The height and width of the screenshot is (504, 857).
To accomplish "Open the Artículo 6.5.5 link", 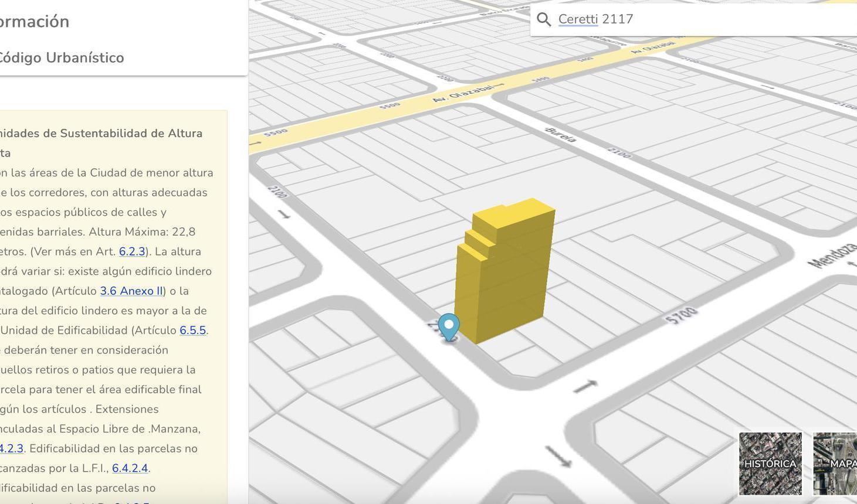I will [192, 331].
